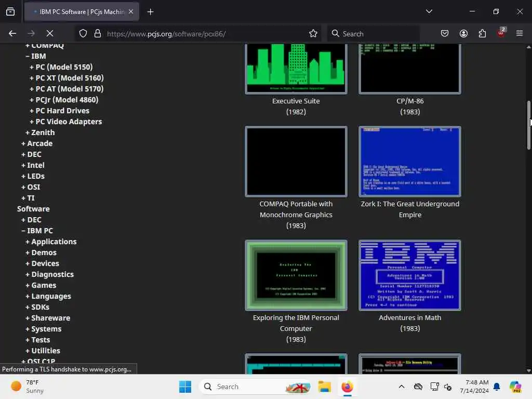Screen dimensions: 532x399
Task: Show site security padlock info
Action: (x=98, y=33)
